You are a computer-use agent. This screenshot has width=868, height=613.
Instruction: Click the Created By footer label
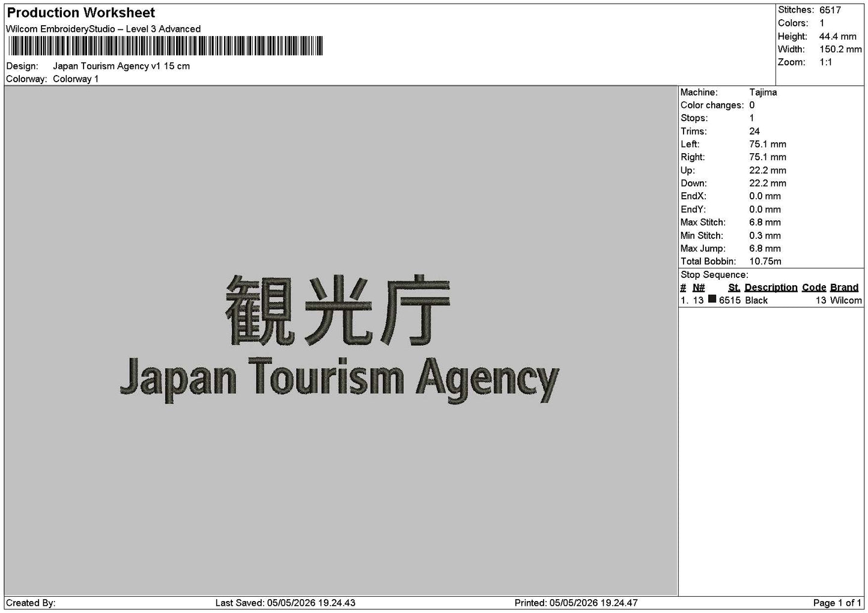click(31, 603)
